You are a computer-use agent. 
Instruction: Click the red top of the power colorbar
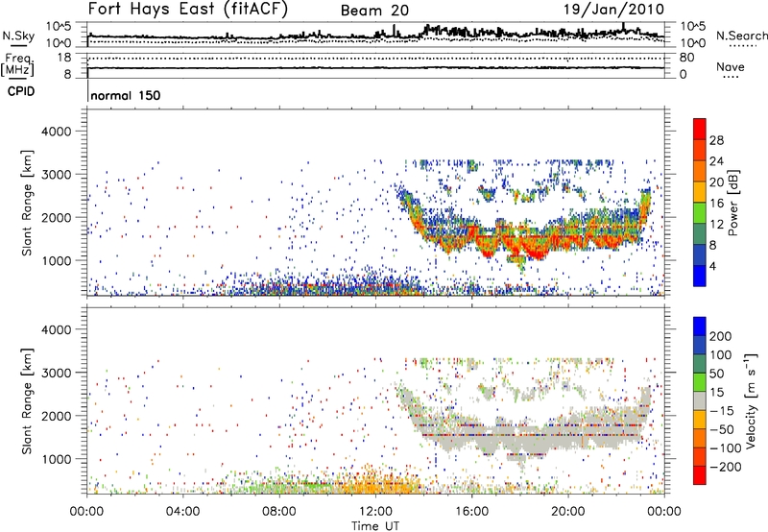[x=700, y=129]
